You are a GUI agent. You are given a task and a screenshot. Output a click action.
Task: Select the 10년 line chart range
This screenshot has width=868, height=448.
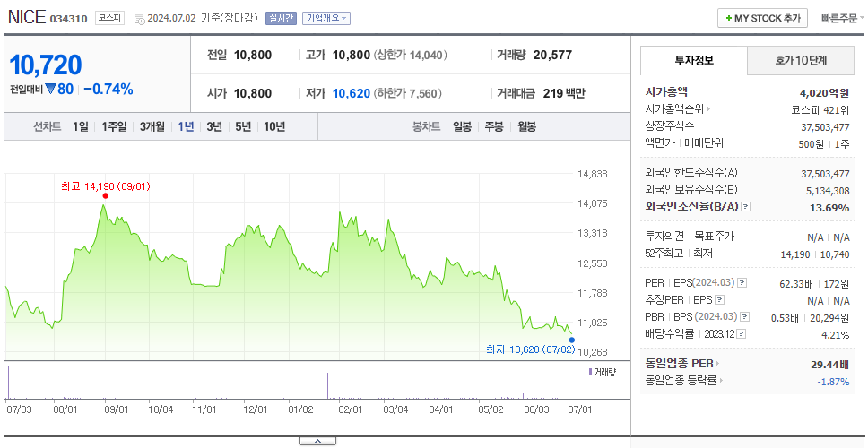click(274, 126)
